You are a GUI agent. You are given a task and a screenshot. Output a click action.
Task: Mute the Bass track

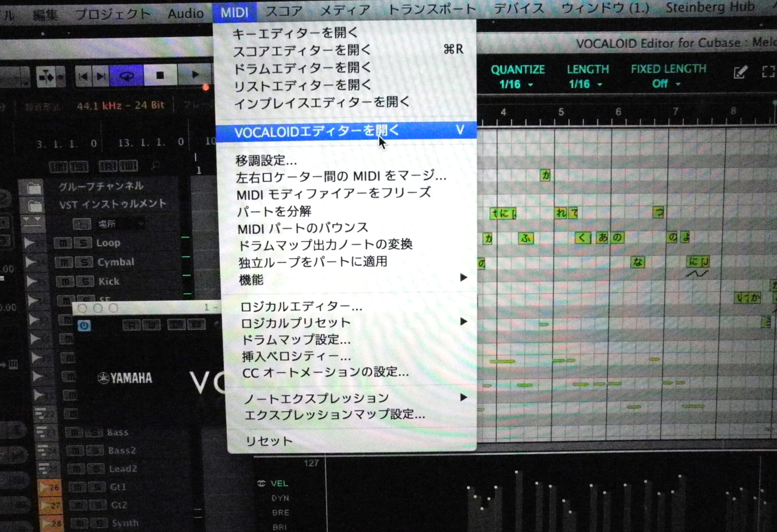point(74,433)
